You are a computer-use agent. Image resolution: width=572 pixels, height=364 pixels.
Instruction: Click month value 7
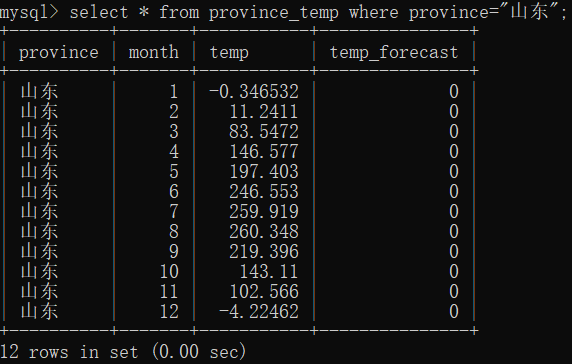(x=174, y=212)
